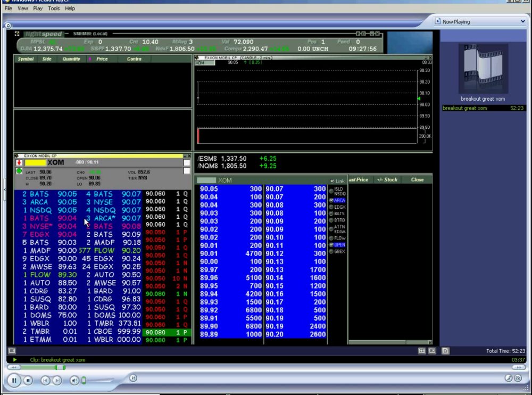
Task: Open the Tools menu
Action: point(54,8)
